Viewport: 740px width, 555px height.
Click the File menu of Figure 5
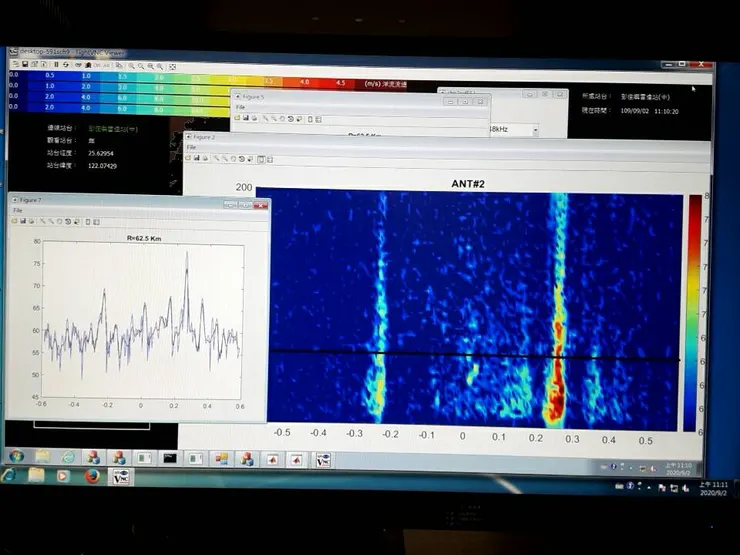click(x=240, y=106)
